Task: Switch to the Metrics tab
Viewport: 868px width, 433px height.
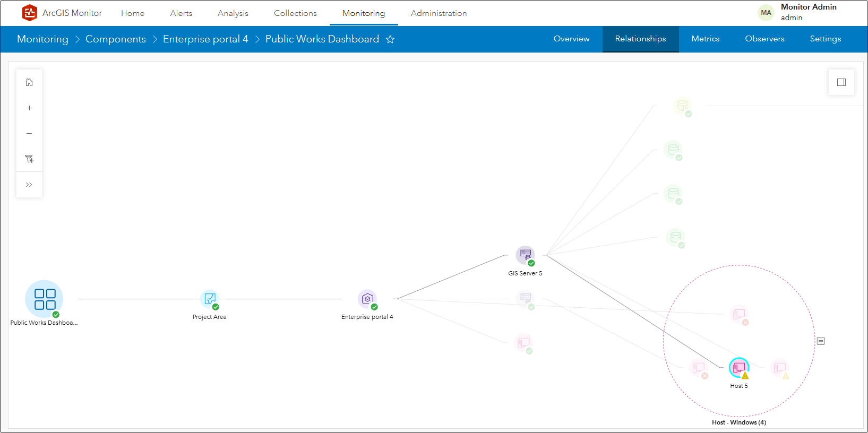Action: (x=706, y=39)
